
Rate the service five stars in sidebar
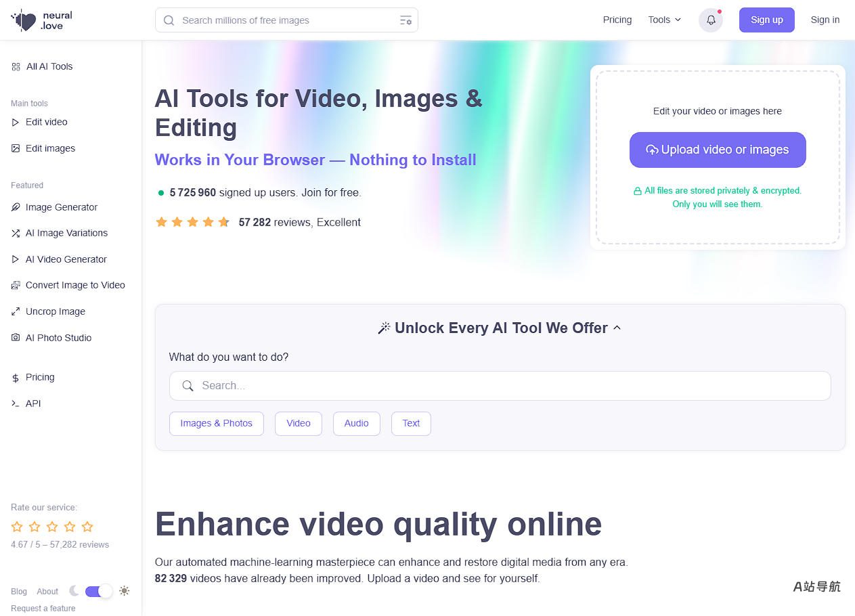click(87, 527)
